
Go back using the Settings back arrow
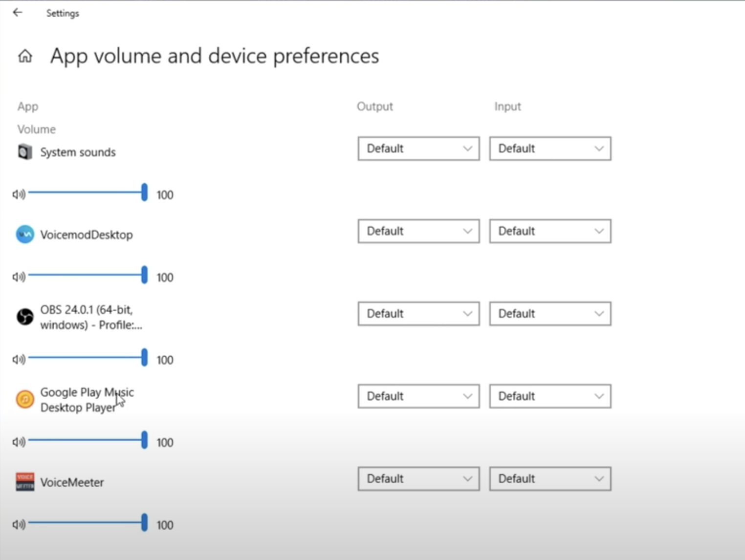pos(18,13)
